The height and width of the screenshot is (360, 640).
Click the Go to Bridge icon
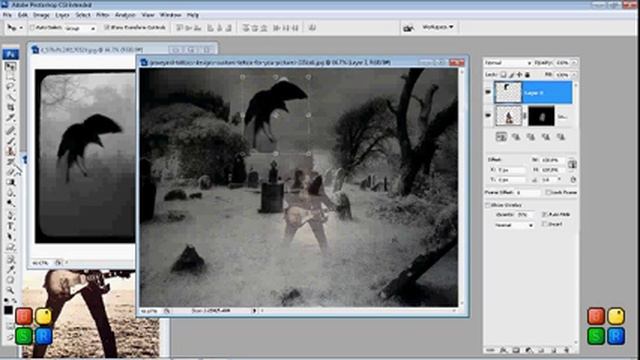coord(408,27)
